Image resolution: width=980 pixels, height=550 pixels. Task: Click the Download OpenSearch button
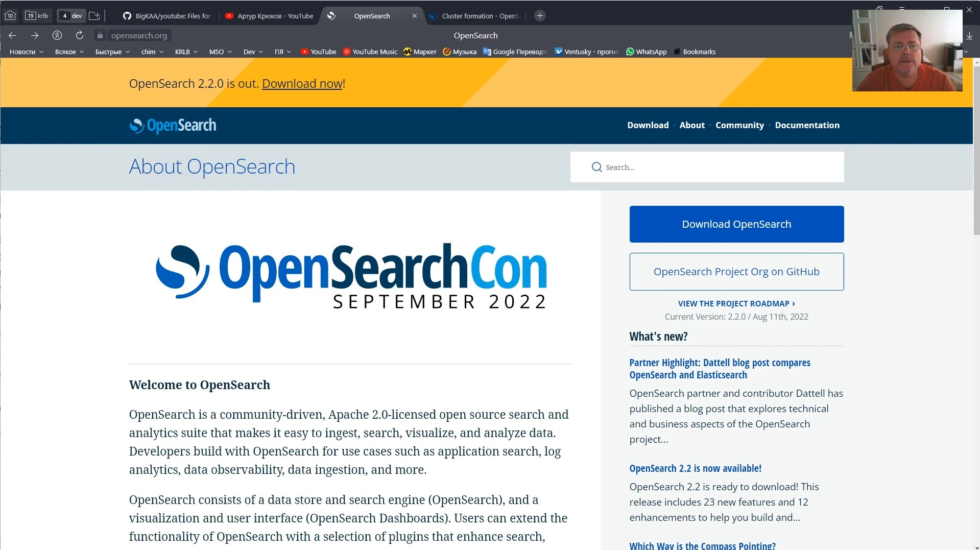pyautogui.click(x=736, y=224)
